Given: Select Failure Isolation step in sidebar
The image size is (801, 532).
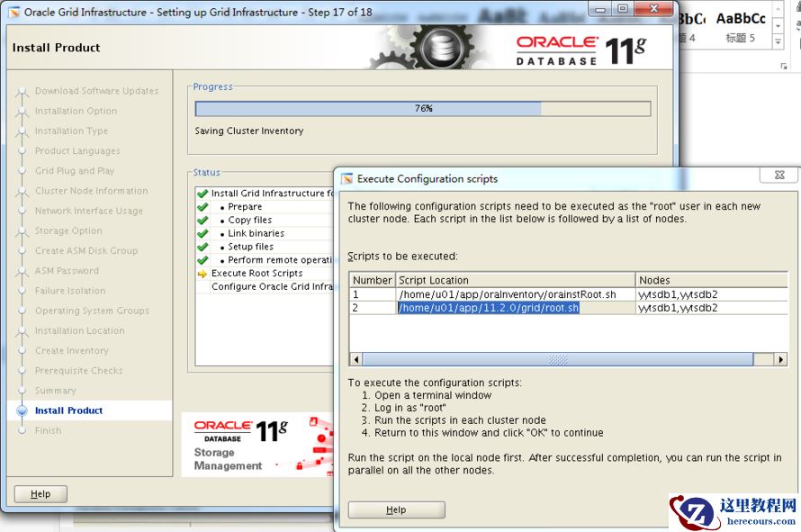Looking at the screenshot, I should pos(70,290).
